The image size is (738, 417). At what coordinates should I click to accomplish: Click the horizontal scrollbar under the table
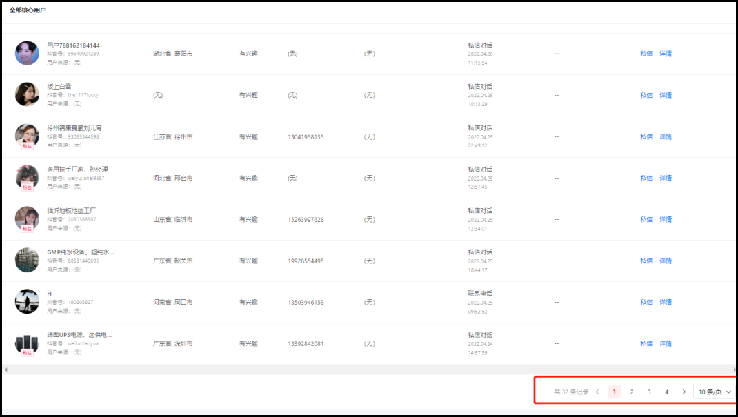[369, 369]
